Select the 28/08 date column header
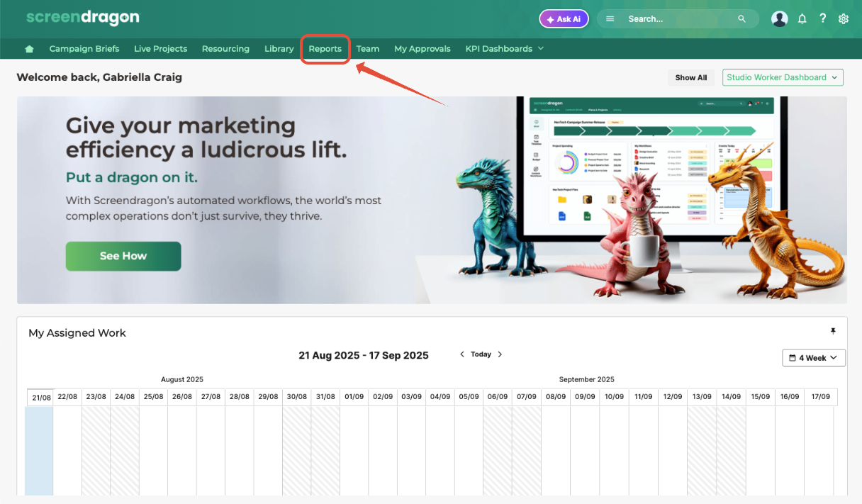 [240, 397]
